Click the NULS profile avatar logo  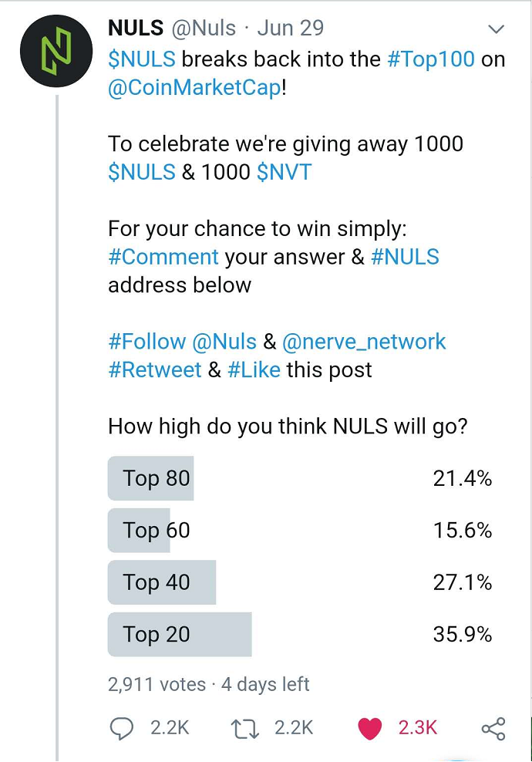(56, 51)
